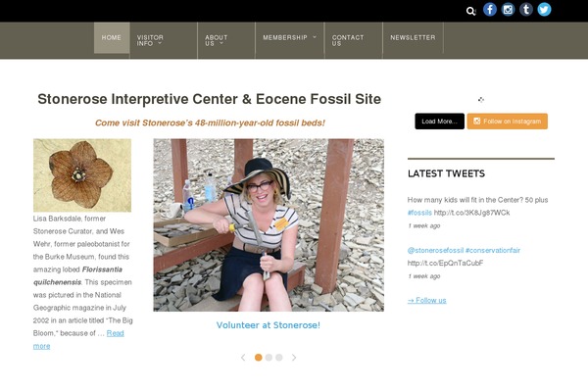Select the first slider dot
Image resolution: width=588 pixels, height=392 pixels.
click(259, 358)
